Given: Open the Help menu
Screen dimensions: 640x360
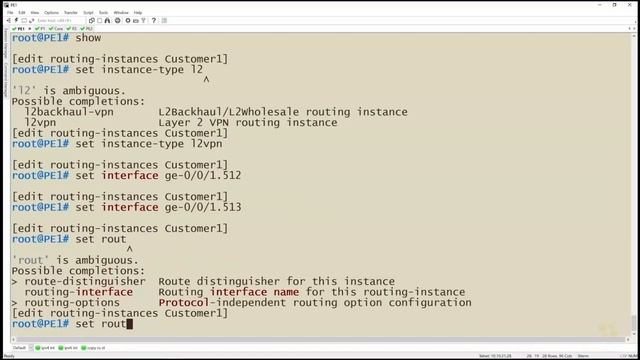Looking at the screenshot, I should 138,13.
